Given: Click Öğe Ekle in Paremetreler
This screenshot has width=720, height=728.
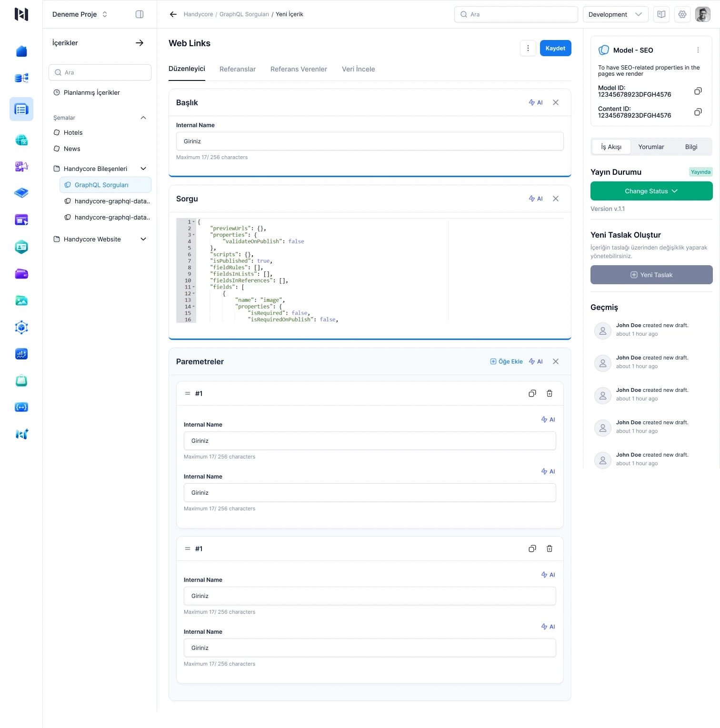Looking at the screenshot, I should [506, 361].
